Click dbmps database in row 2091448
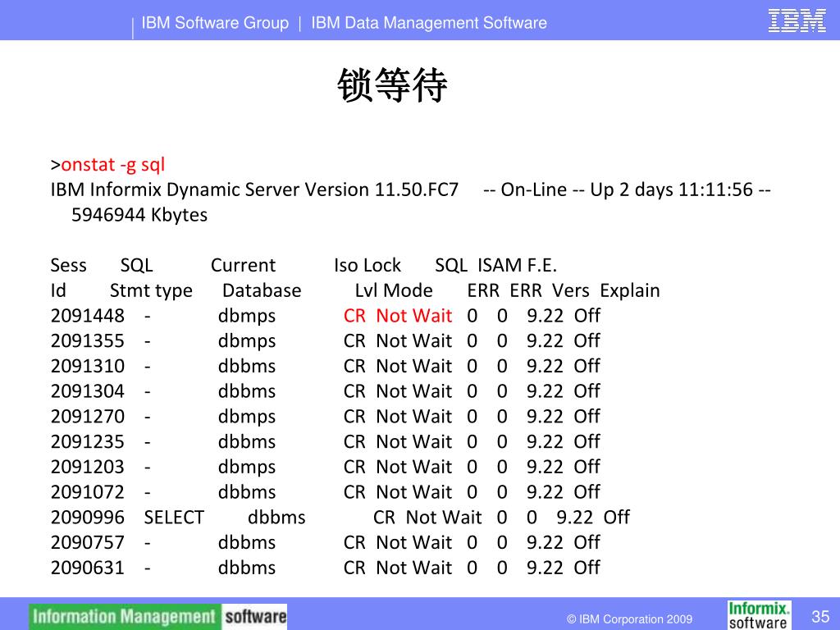This screenshot has height=630, width=840. click(x=246, y=316)
